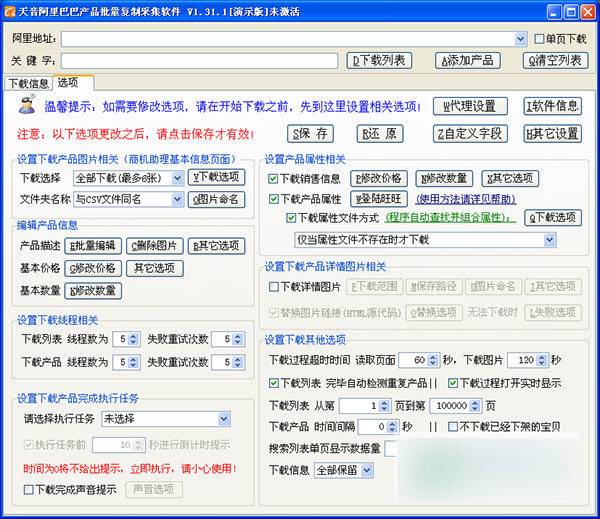Open Z自定义字段 button
600x519 pixels.
click(470, 134)
